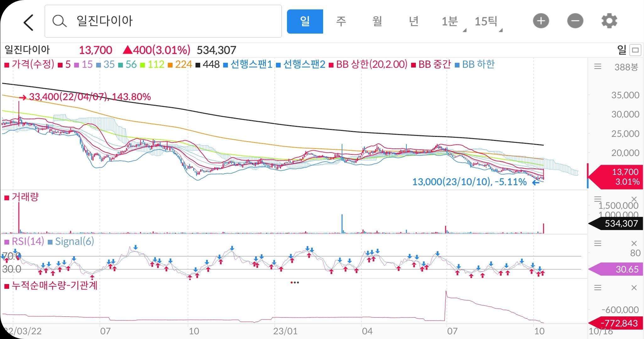
Task: Zoom in with the plus button
Action: coord(541,21)
